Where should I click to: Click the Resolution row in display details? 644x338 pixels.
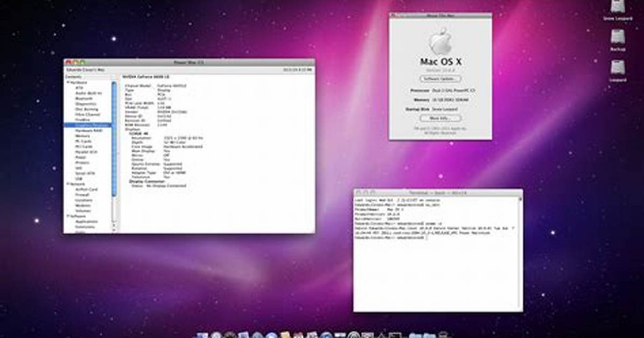point(167,138)
